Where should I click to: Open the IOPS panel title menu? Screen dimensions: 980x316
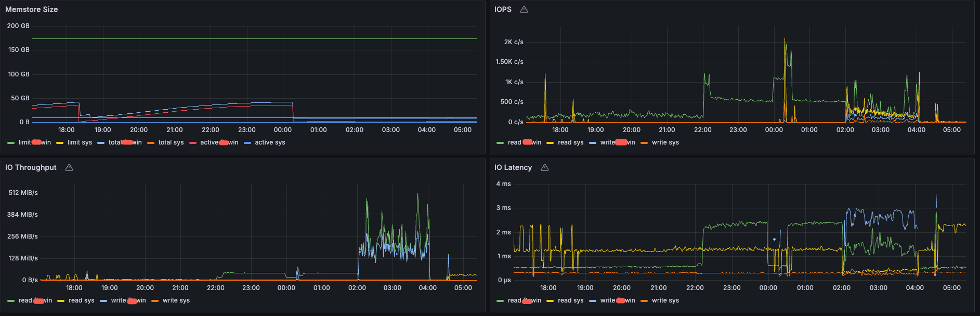[503, 9]
